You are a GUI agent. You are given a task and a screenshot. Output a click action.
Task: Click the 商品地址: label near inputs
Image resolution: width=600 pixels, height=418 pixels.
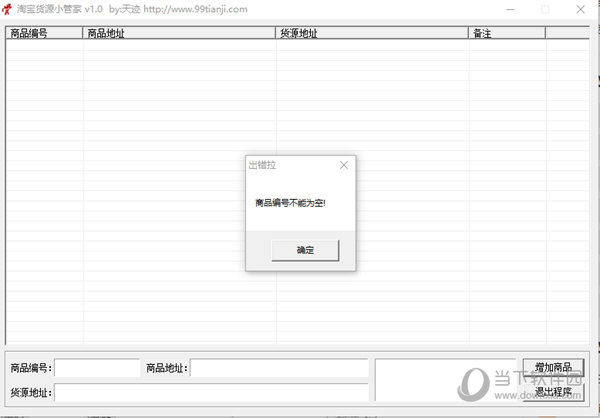(167, 368)
